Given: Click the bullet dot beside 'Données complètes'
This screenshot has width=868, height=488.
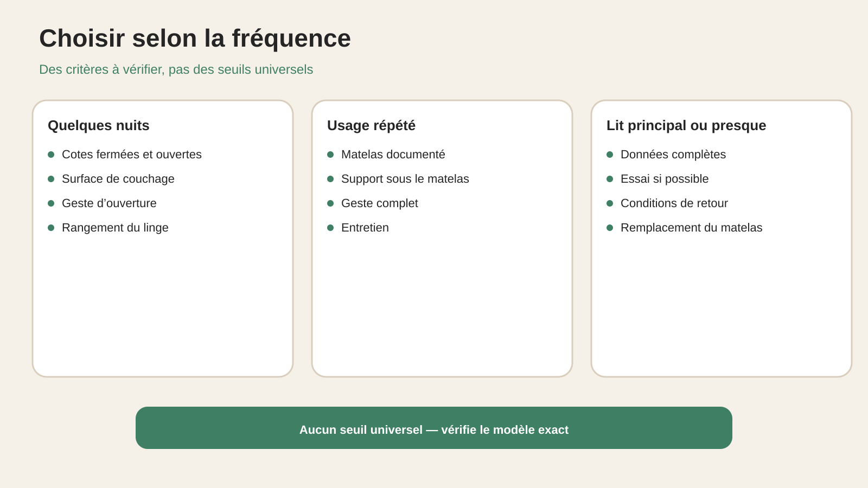Looking at the screenshot, I should pos(610,155).
